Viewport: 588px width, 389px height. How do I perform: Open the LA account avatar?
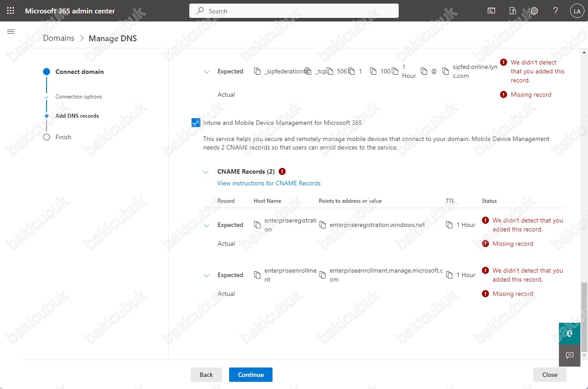(576, 11)
